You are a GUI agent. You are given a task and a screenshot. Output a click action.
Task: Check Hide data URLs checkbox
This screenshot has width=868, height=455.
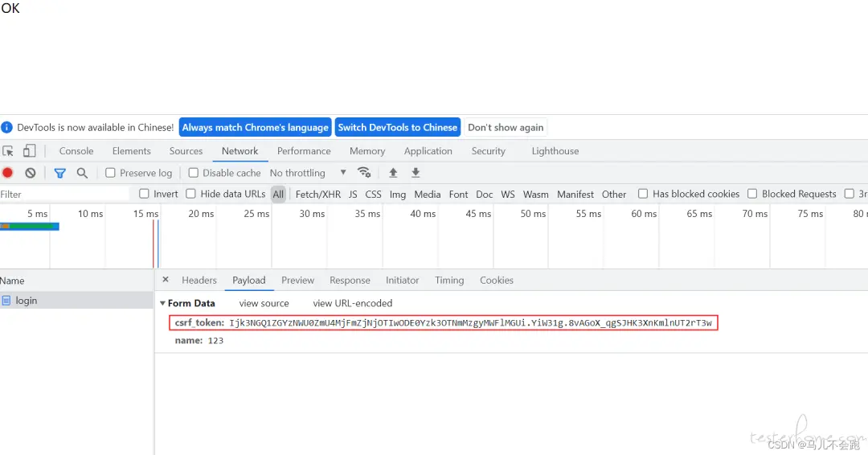tap(190, 194)
